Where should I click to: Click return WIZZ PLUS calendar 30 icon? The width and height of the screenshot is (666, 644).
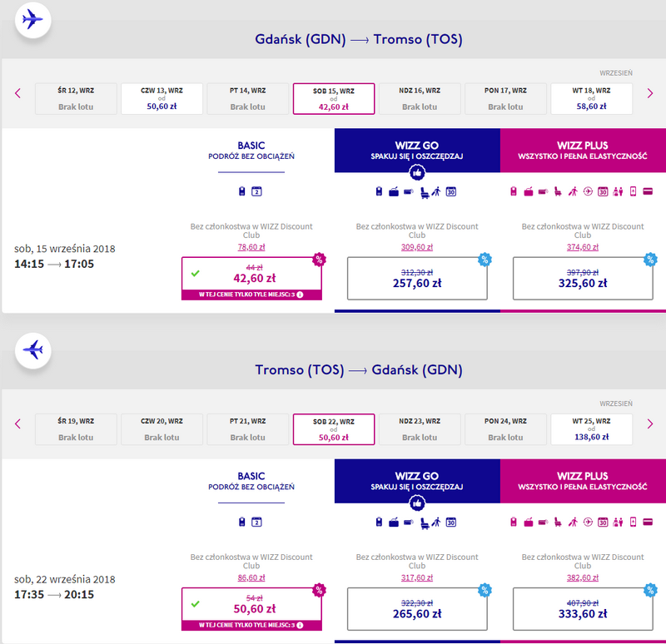coord(603,523)
